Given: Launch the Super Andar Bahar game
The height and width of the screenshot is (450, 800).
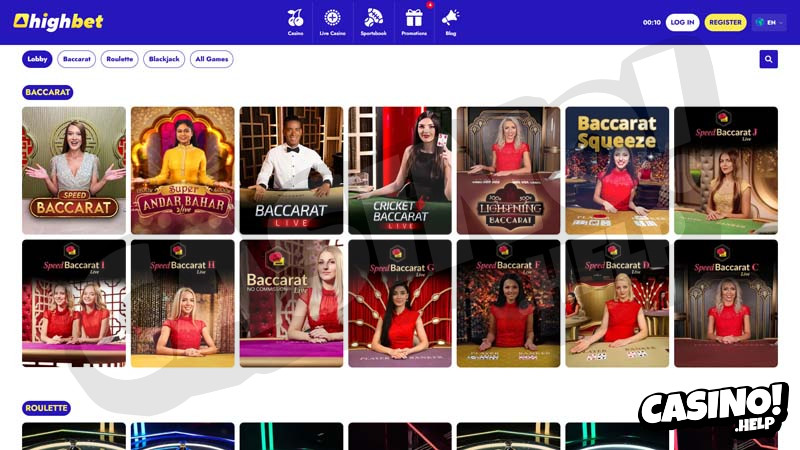Looking at the screenshot, I should (182, 170).
